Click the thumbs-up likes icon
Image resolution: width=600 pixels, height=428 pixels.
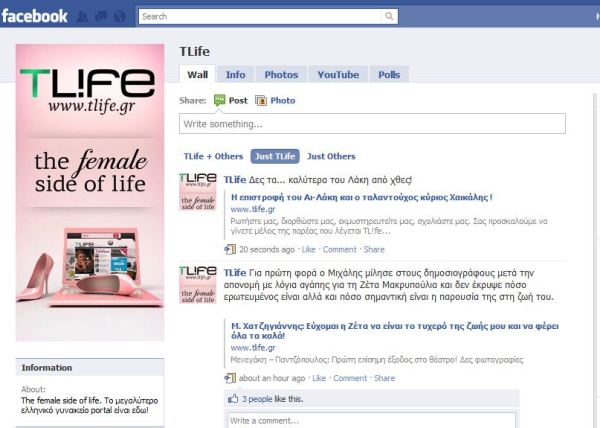[233, 399]
